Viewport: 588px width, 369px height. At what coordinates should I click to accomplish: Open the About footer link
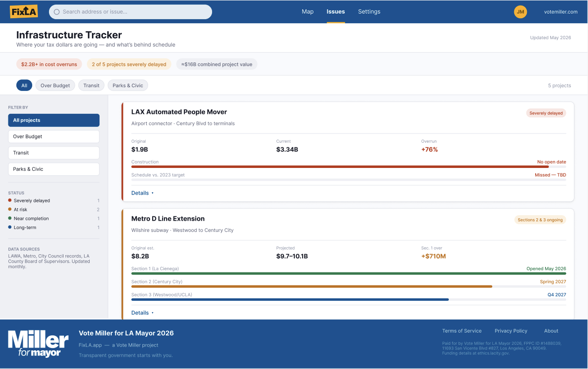click(551, 331)
